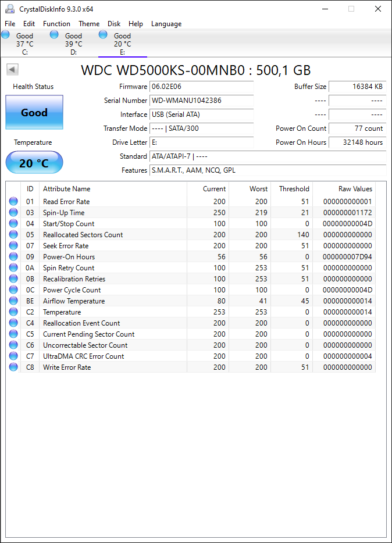Click the Good health status button

click(34, 112)
